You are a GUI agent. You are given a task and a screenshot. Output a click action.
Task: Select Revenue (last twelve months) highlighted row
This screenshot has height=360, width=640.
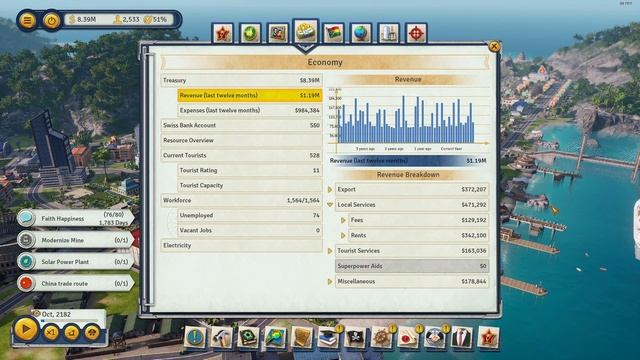point(250,96)
